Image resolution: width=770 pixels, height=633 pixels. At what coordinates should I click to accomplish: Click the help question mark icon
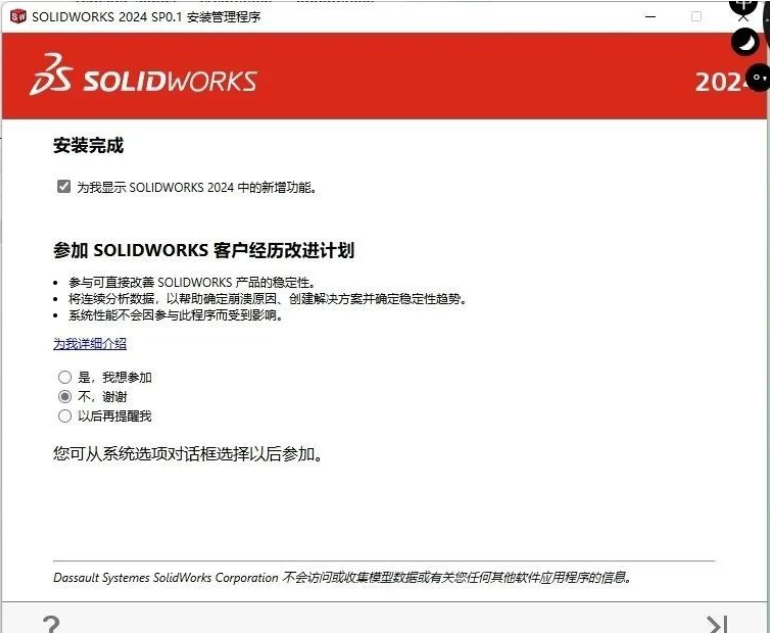[x=51, y=624]
